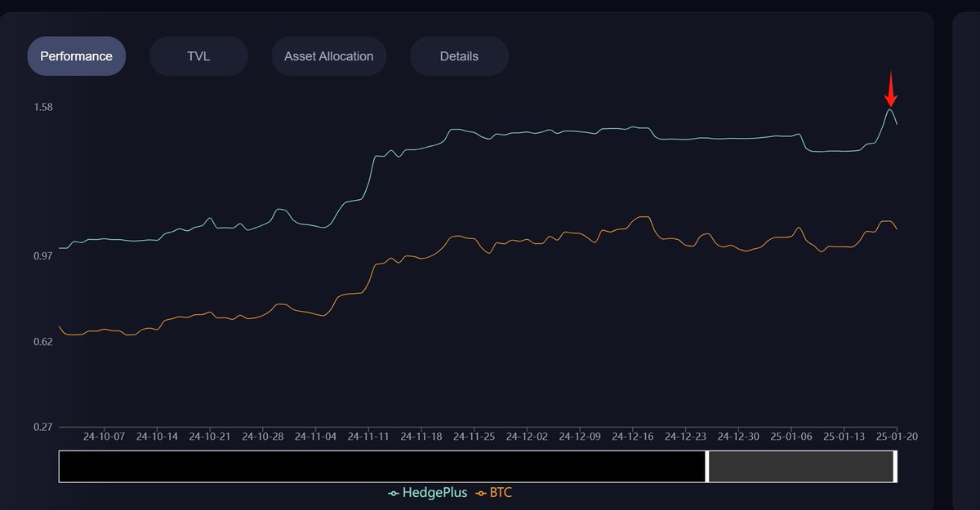The image size is (980, 510).
Task: Click the 24-10-07 date label on the axis
Action: [106, 436]
